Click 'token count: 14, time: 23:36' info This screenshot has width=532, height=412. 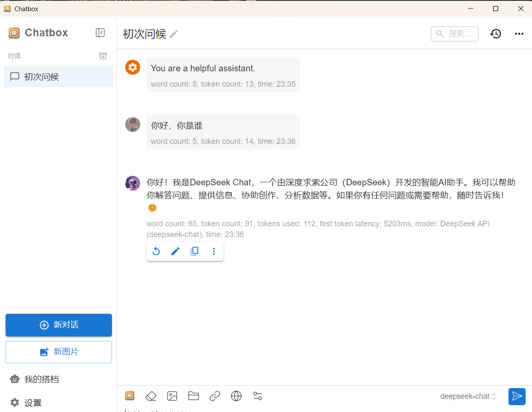coord(248,141)
